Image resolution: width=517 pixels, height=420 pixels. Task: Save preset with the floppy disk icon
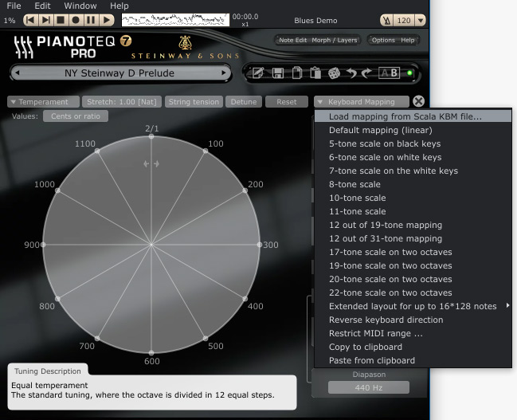(x=278, y=73)
